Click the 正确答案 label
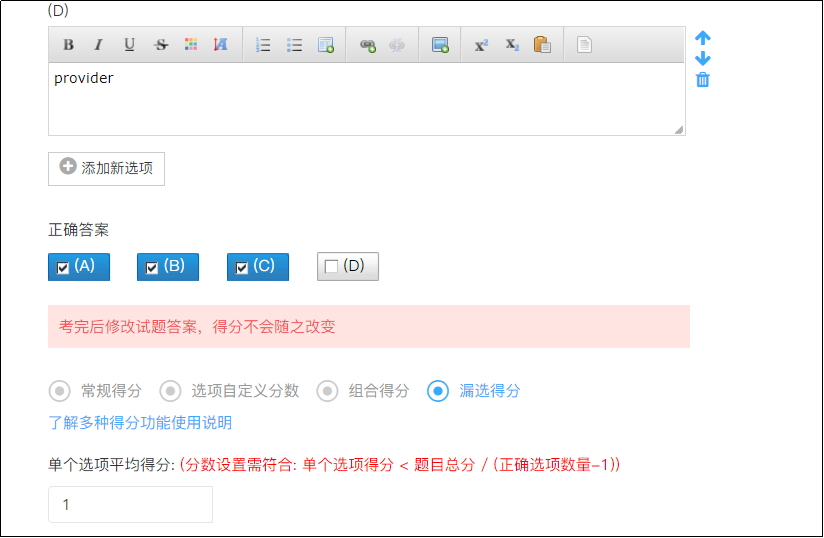824x538 pixels. [78, 230]
